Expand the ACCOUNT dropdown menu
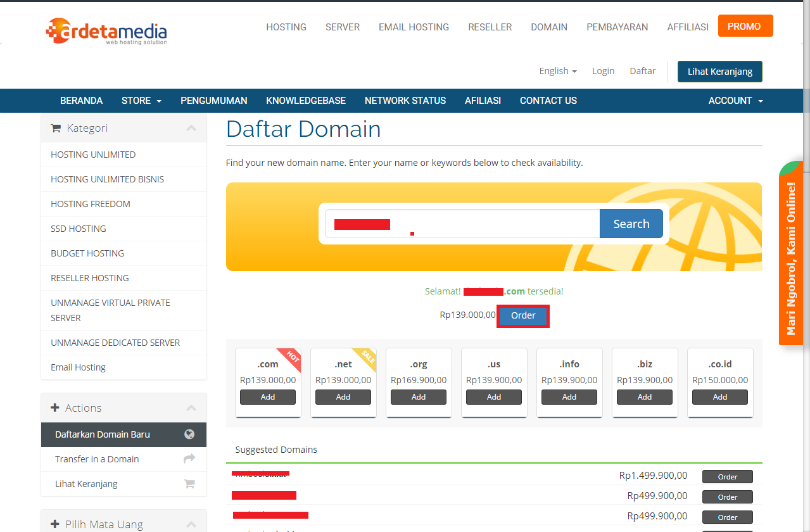 [x=735, y=101]
